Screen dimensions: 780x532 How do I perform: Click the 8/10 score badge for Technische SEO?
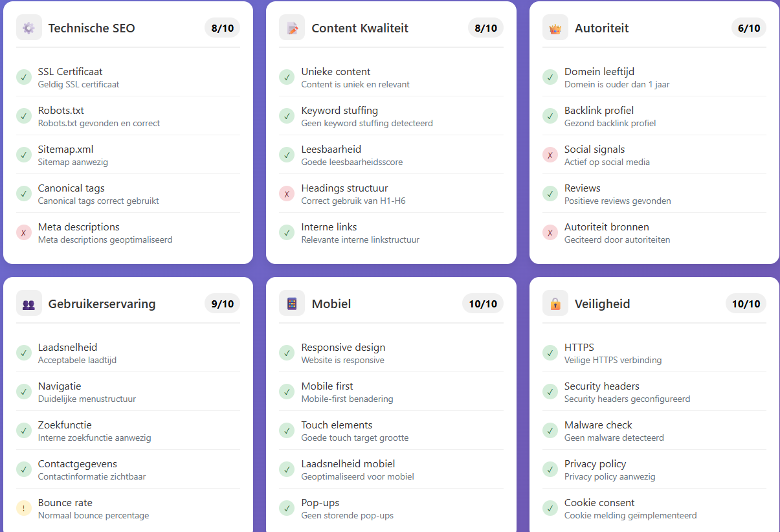point(223,28)
